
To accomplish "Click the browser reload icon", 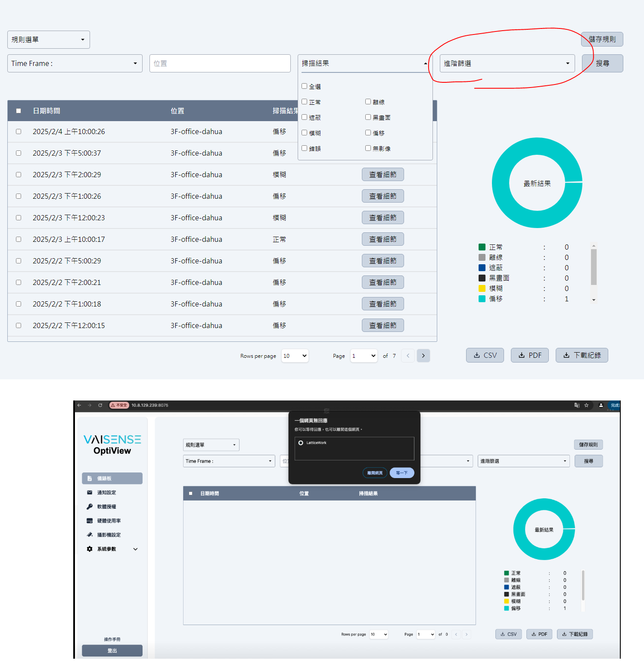I will pos(100,405).
